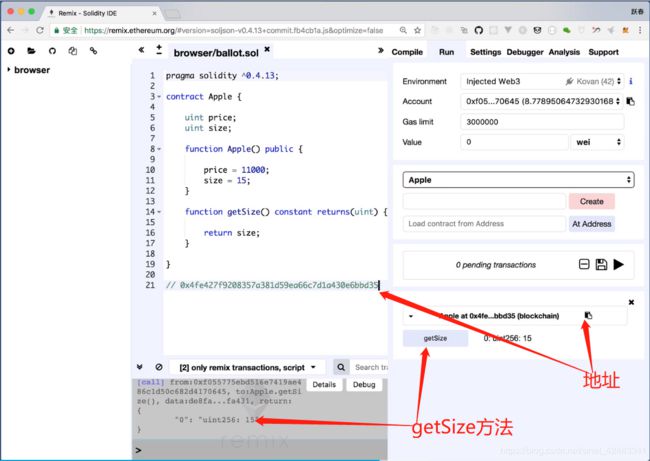Image resolution: width=650 pixels, height=461 pixels.
Task: Open the wei unit dropdown
Action: [597, 142]
